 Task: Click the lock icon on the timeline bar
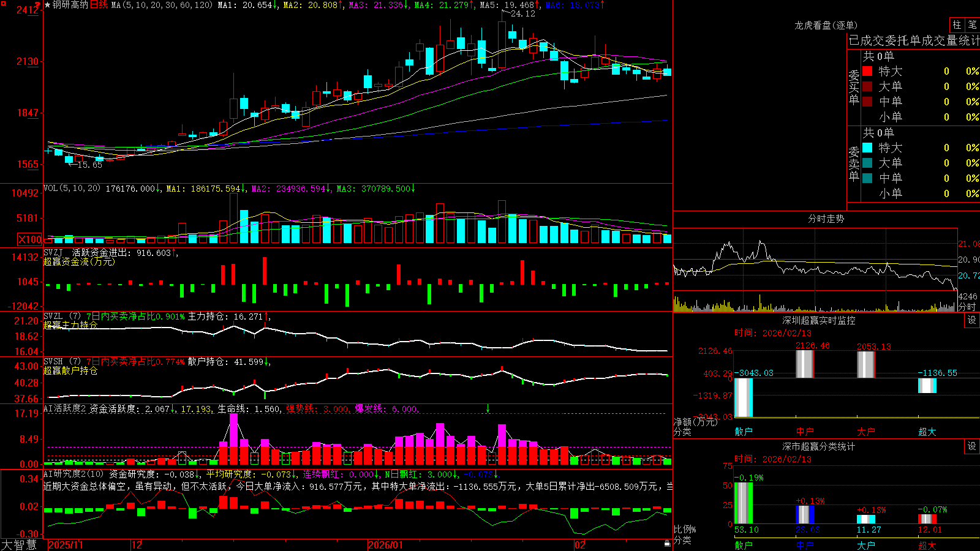[668, 543]
